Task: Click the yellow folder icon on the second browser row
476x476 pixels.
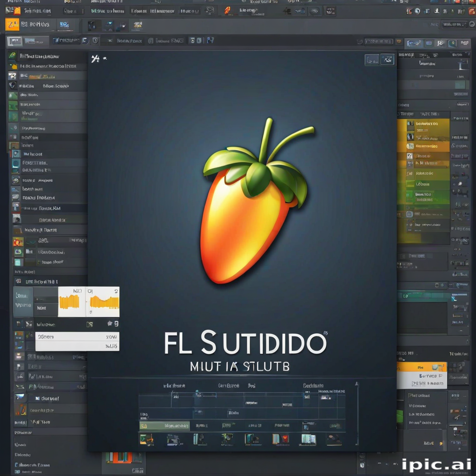Action: (x=13, y=66)
